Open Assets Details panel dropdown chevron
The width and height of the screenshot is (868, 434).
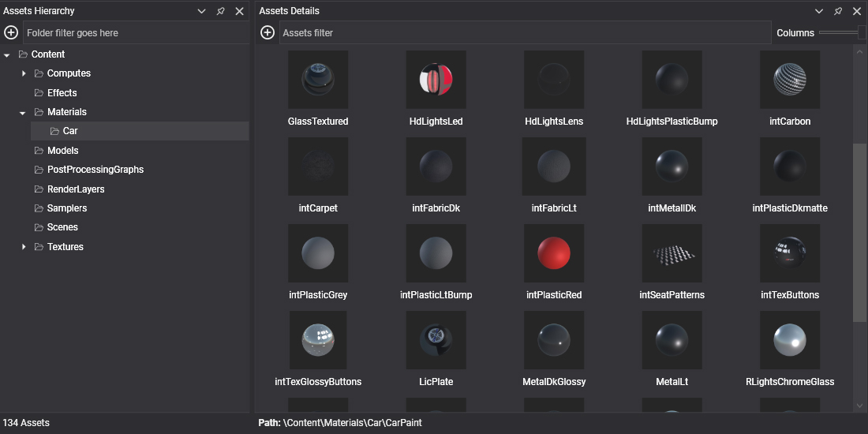[819, 11]
